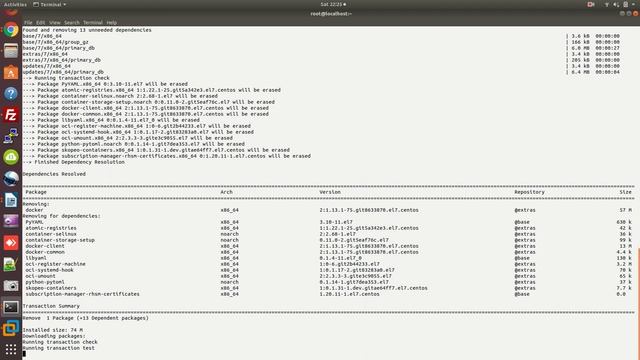The image size is (640, 360).
Task: Click the 'PyYAML' row in package table
Action: pos(329,222)
